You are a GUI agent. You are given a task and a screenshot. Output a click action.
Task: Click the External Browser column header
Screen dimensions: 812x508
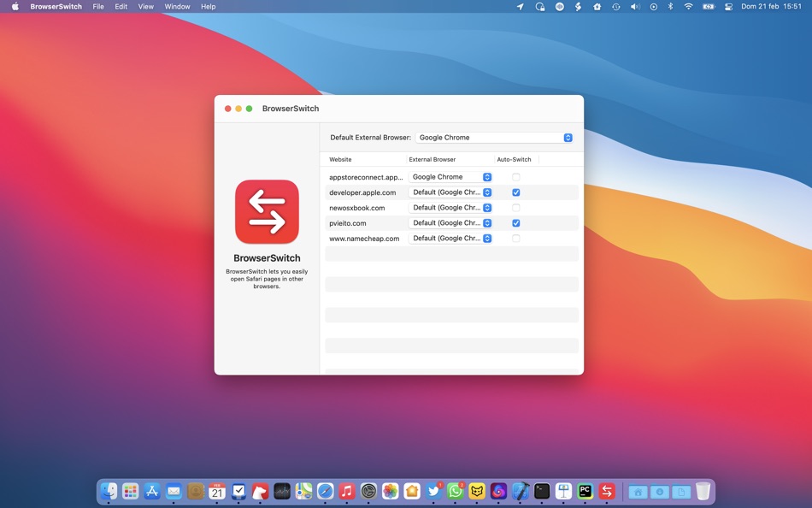(x=432, y=159)
